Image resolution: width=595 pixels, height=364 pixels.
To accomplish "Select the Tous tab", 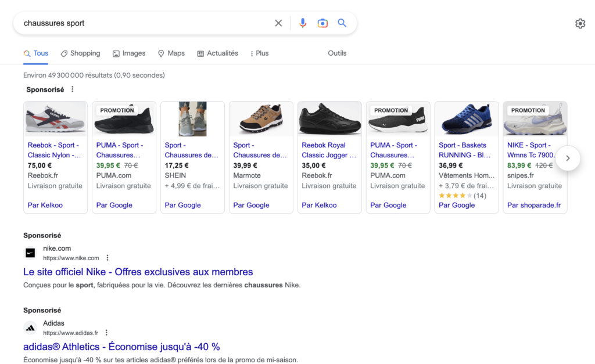I will tap(35, 53).
